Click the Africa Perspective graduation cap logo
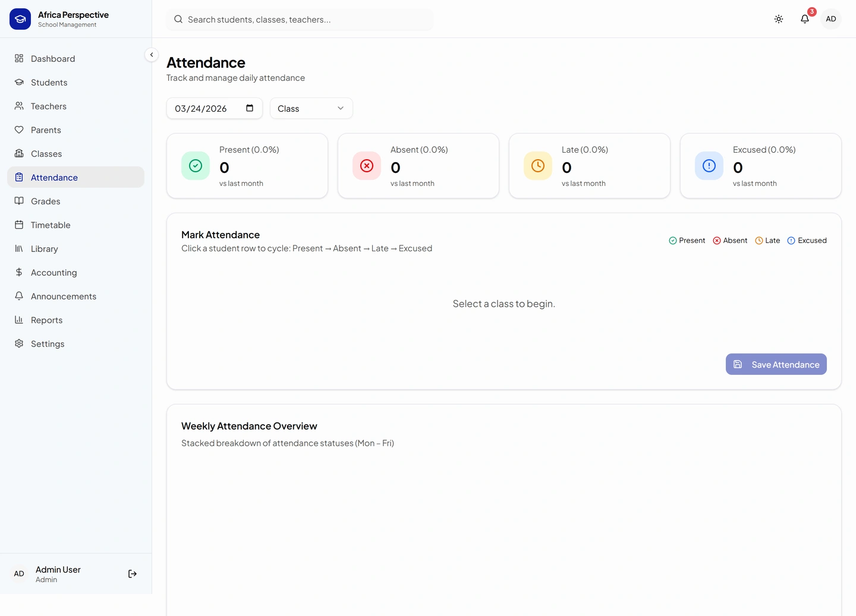This screenshot has height=616, width=856. coord(20,19)
